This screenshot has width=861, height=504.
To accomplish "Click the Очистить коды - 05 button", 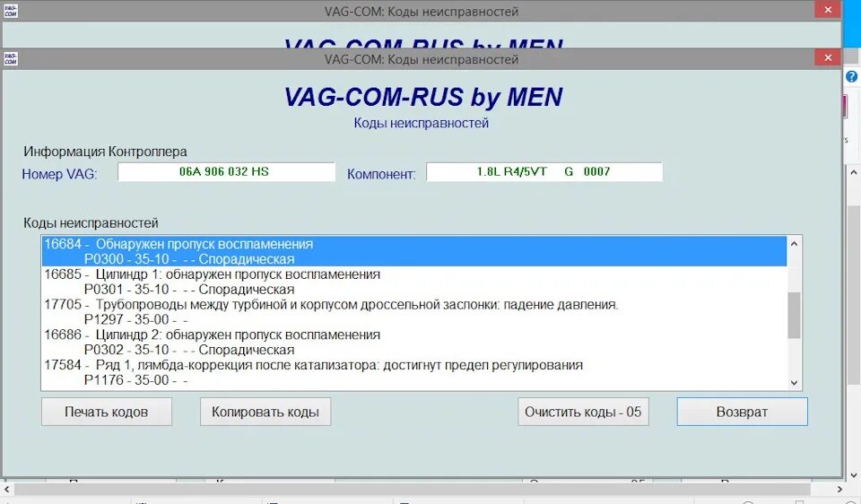I will 583,412.
